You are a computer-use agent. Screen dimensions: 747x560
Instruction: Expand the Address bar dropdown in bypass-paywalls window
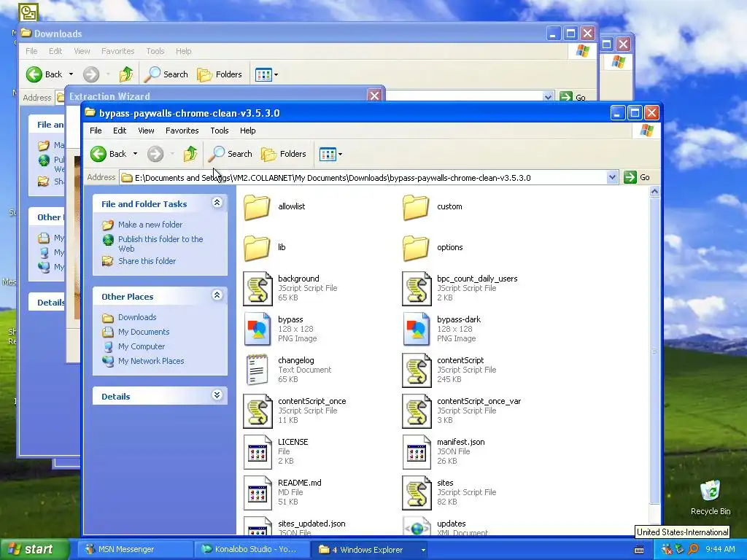pyautogui.click(x=612, y=178)
